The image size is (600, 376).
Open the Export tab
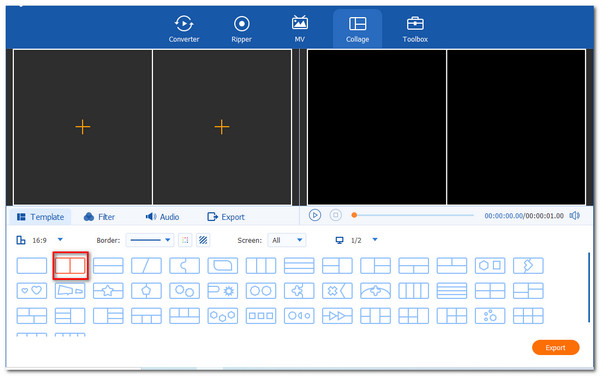pyautogui.click(x=226, y=217)
